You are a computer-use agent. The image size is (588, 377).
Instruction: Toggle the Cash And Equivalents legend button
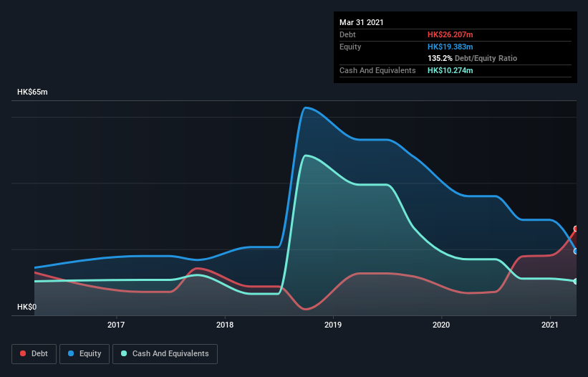[x=165, y=354]
